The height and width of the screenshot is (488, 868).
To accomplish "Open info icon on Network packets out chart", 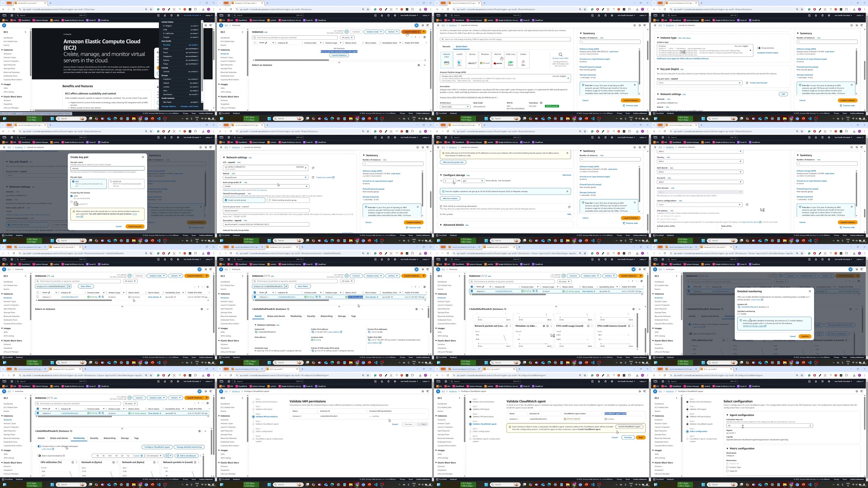I will pos(507,326).
